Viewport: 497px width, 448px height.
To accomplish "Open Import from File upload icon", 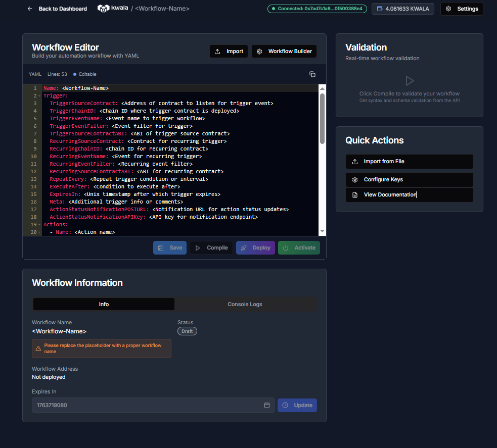I will point(355,162).
